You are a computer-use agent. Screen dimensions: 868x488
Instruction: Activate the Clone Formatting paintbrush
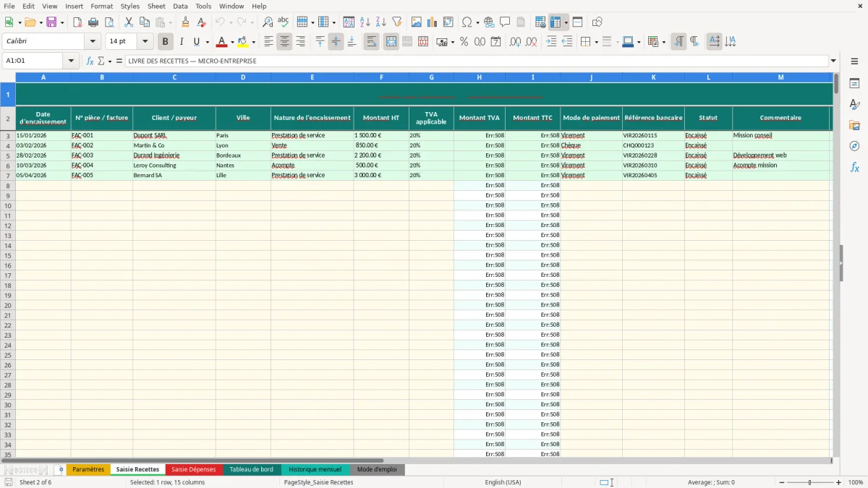(x=185, y=22)
